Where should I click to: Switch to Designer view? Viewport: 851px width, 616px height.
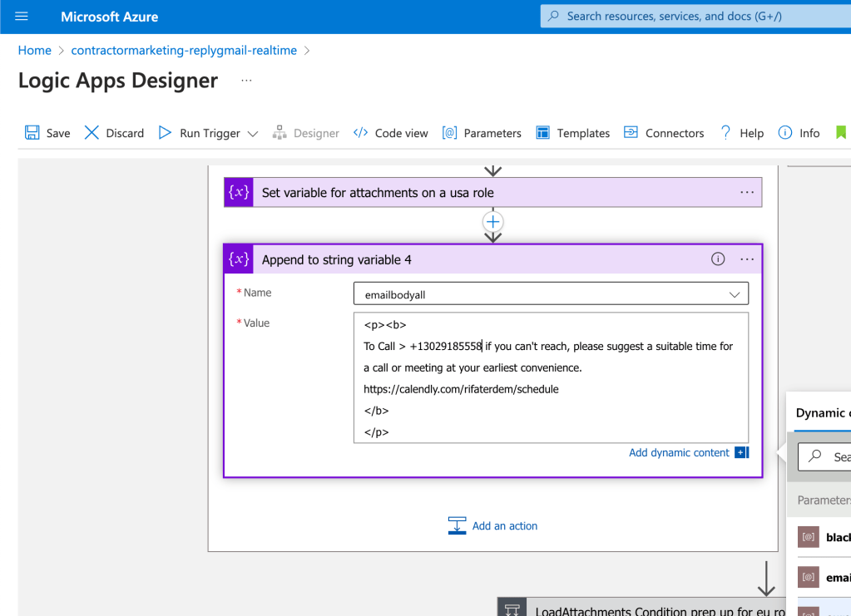[x=306, y=133]
